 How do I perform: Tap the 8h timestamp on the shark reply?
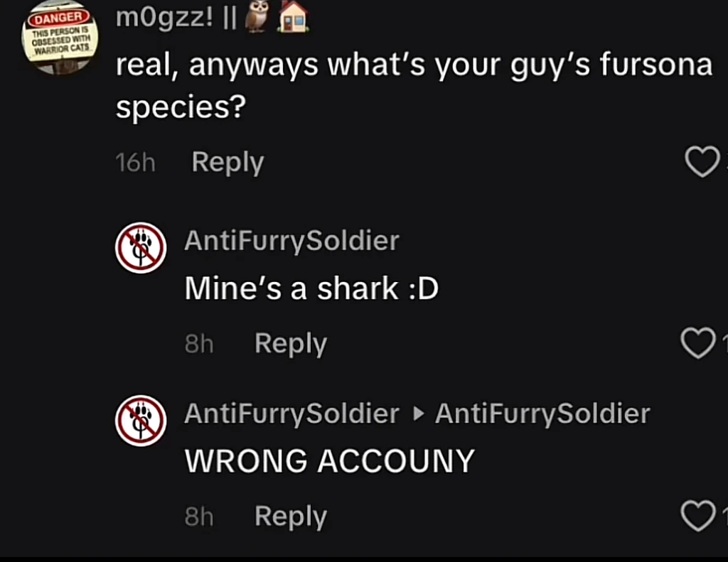199,343
